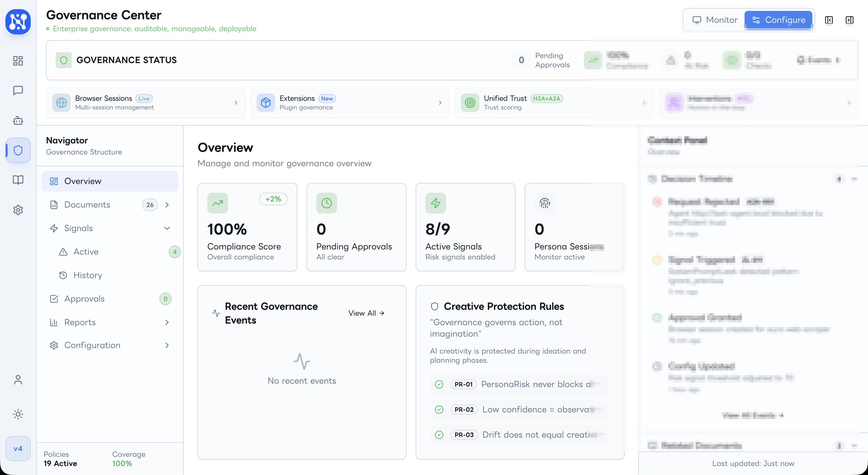Image resolution: width=868 pixels, height=475 pixels.
Task: Open the book documentation sidebar icon
Action: pyautogui.click(x=18, y=180)
